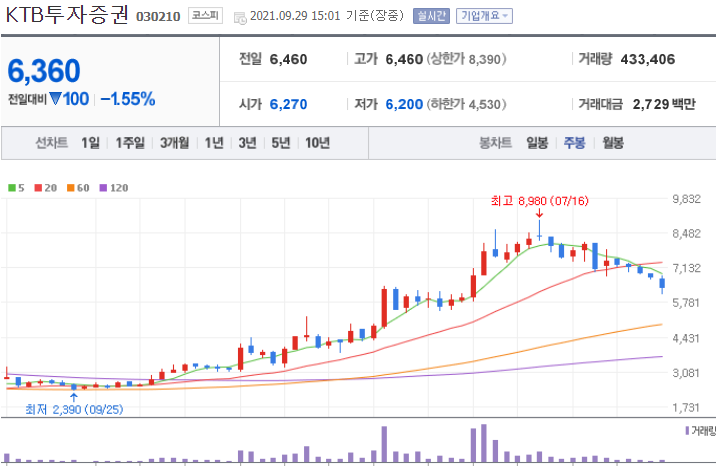This screenshot has width=716, height=466.
Task: Select the 3년 chart range
Action: [247, 142]
